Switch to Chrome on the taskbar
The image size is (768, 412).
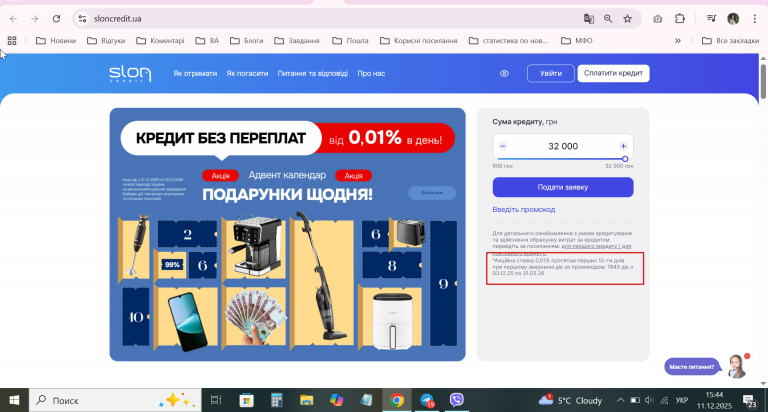pyautogui.click(x=397, y=400)
